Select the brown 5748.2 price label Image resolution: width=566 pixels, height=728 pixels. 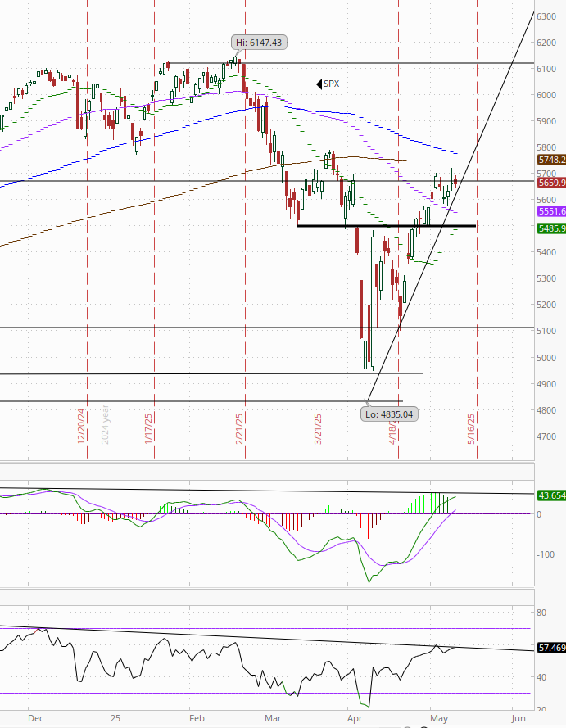pyautogui.click(x=551, y=160)
